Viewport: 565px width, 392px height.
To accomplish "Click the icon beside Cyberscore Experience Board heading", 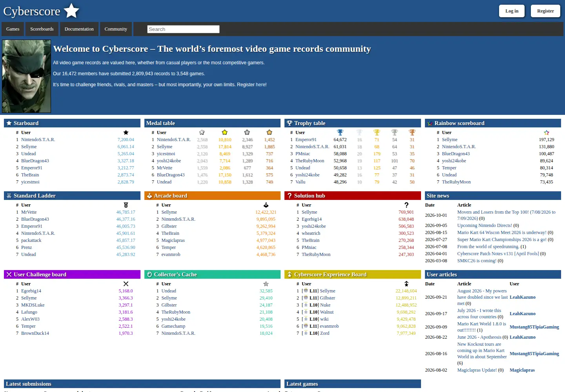I will pyautogui.click(x=290, y=274).
